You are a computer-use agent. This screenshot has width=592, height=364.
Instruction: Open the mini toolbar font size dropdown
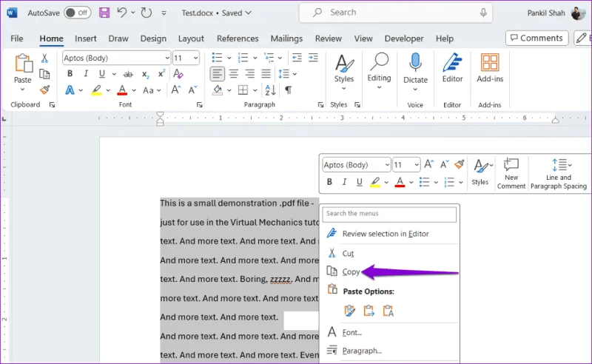coord(417,165)
